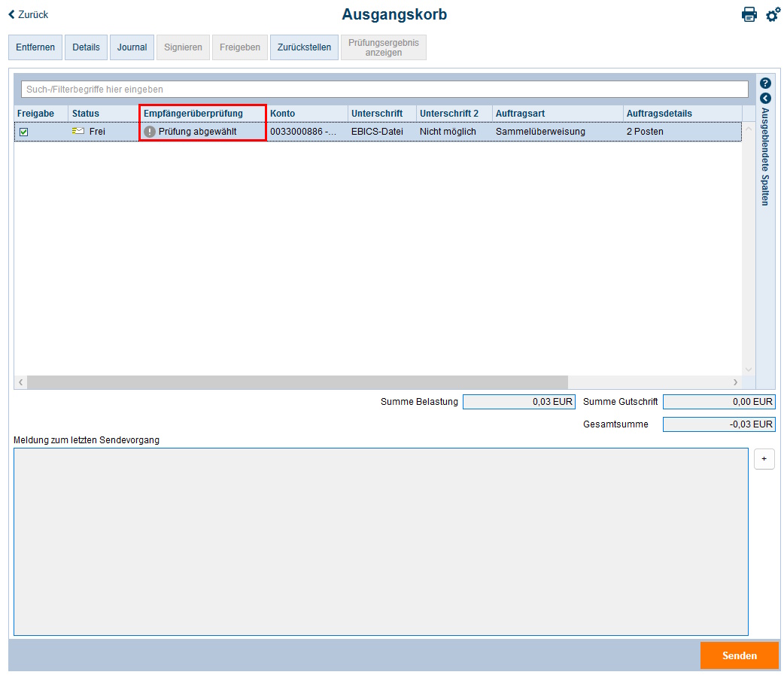Viewport: 784px width, 675px height.
Task: Go back using the Zurück arrow
Action: coord(28,14)
